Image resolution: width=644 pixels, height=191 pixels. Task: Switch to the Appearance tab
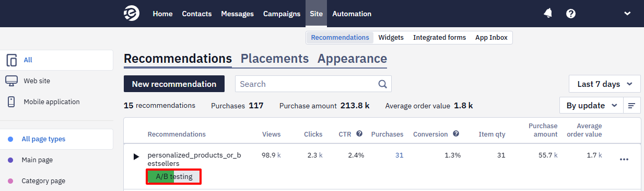(x=352, y=59)
